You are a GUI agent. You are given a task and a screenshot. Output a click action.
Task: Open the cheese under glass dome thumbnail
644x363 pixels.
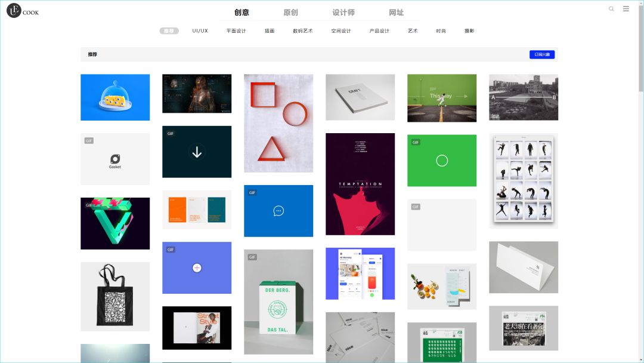click(115, 97)
